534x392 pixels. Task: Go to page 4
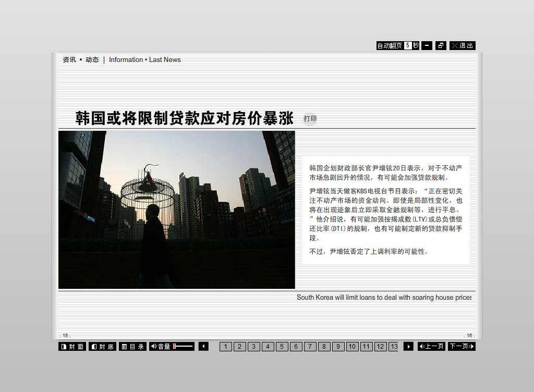click(268, 347)
